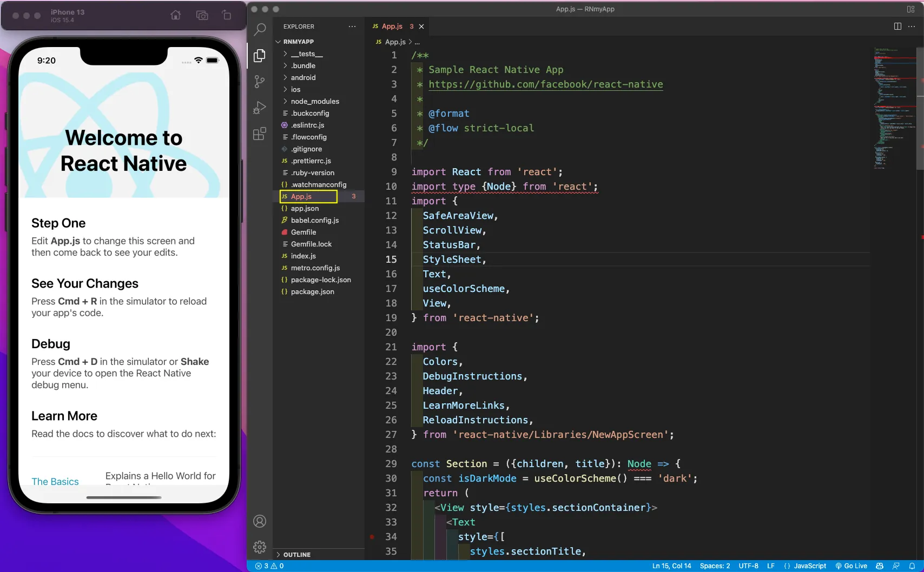Click line number 21 in gutter

click(391, 347)
